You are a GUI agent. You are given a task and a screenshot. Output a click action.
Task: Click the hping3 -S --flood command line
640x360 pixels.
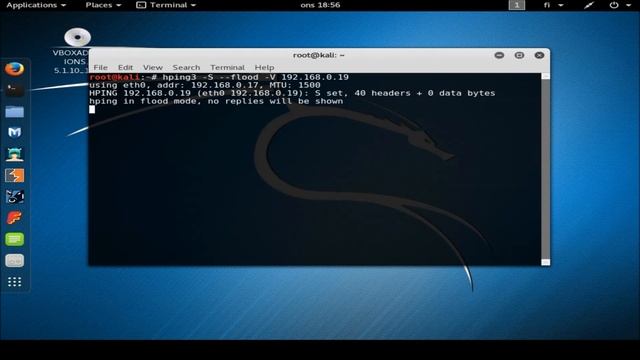(219, 77)
